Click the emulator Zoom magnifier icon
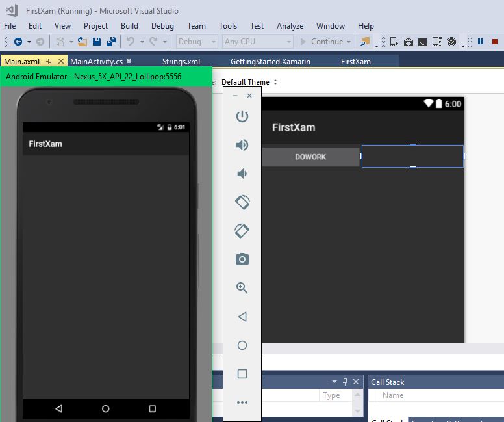 coord(242,287)
